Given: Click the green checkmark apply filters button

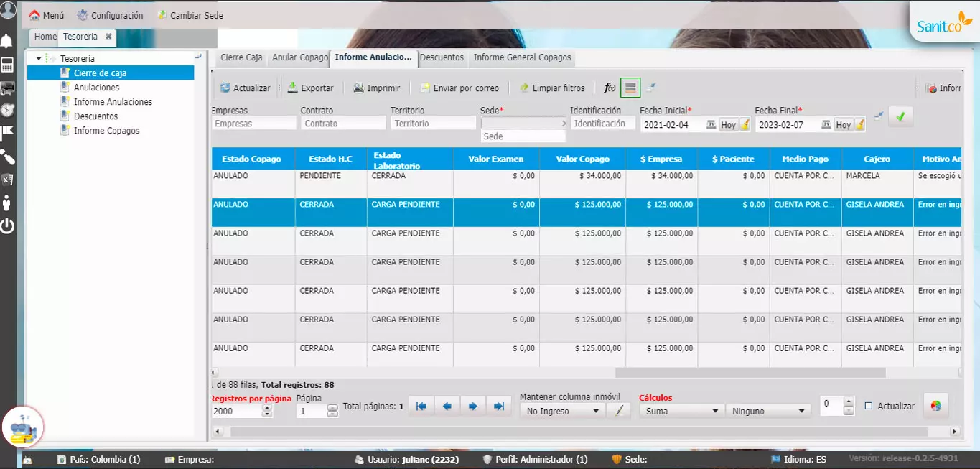Looking at the screenshot, I should 900,117.
